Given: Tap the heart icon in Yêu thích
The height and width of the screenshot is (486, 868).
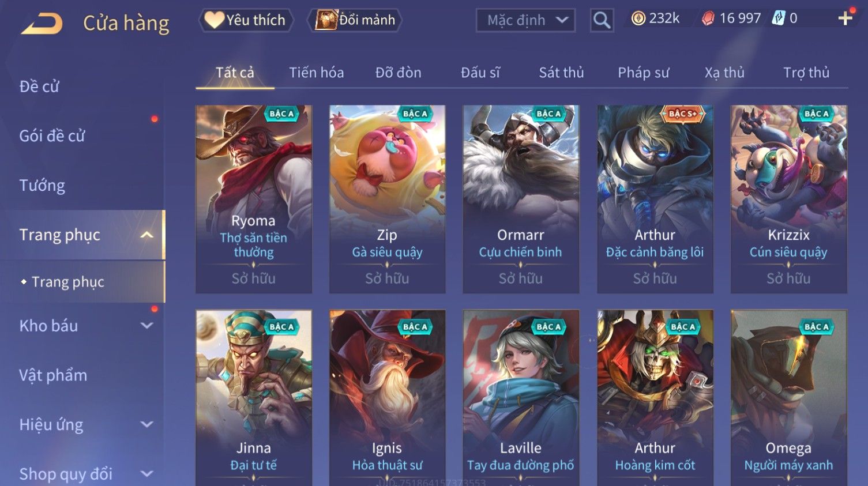Looking at the screenshot, I should coord(214,20).
